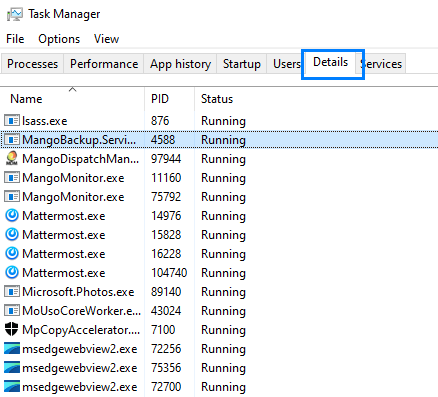Open the File menu

[x=15, y=39]
